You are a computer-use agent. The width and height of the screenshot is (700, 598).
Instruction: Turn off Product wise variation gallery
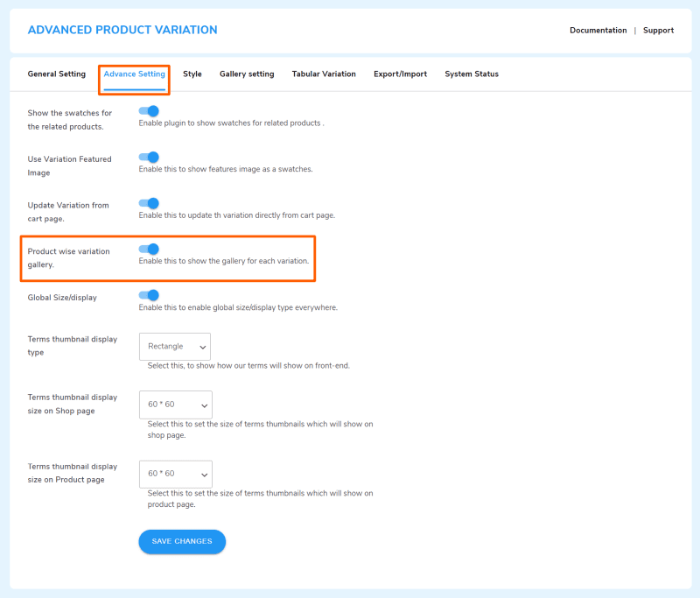(x=149, y=250)
